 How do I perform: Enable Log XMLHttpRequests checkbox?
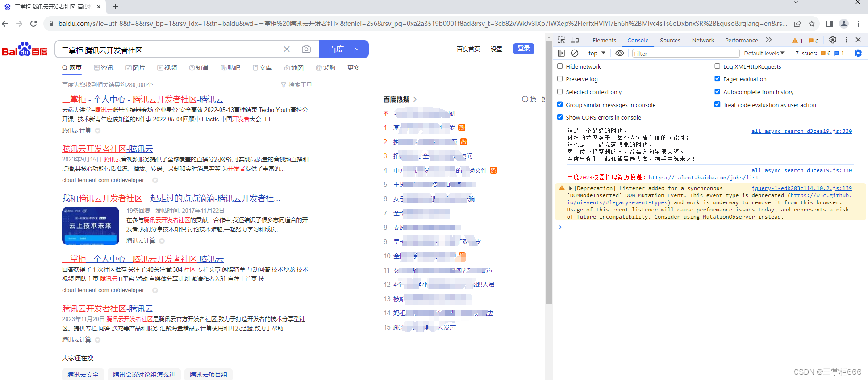717,66
